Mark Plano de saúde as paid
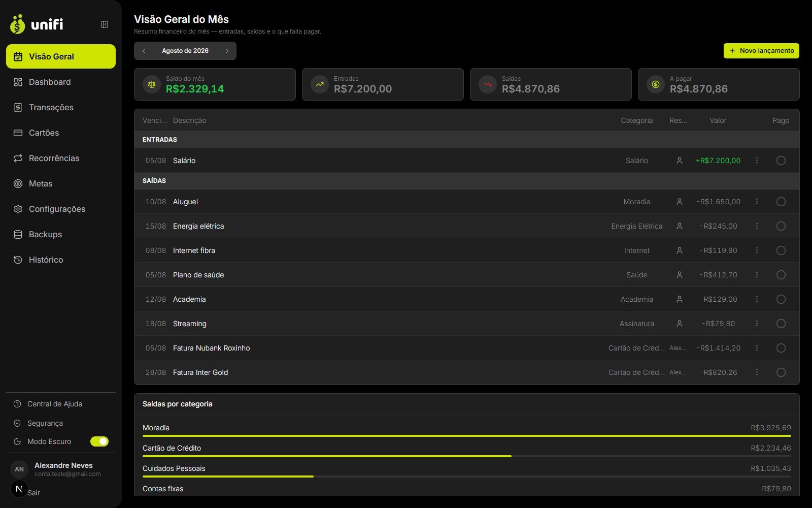 pos(781,275)
